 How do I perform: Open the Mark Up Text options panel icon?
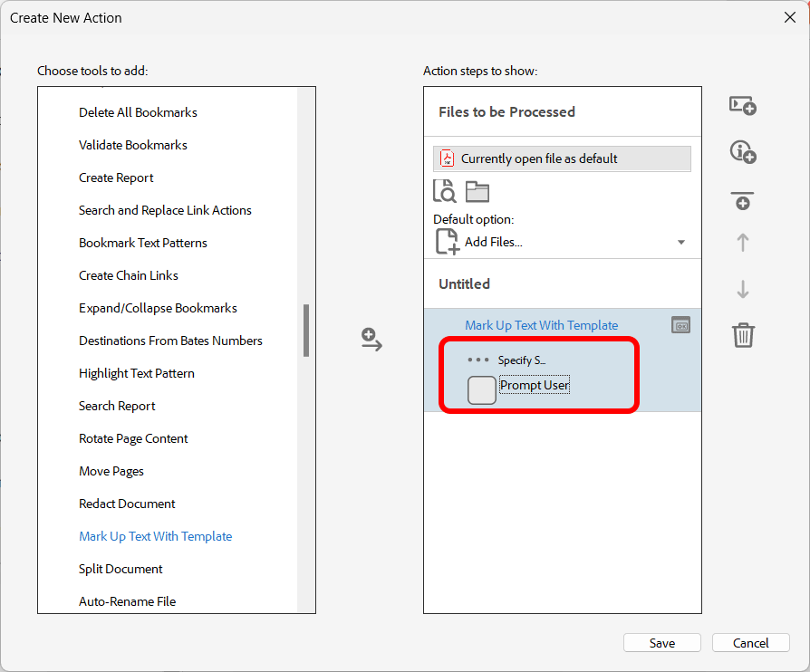681,325
